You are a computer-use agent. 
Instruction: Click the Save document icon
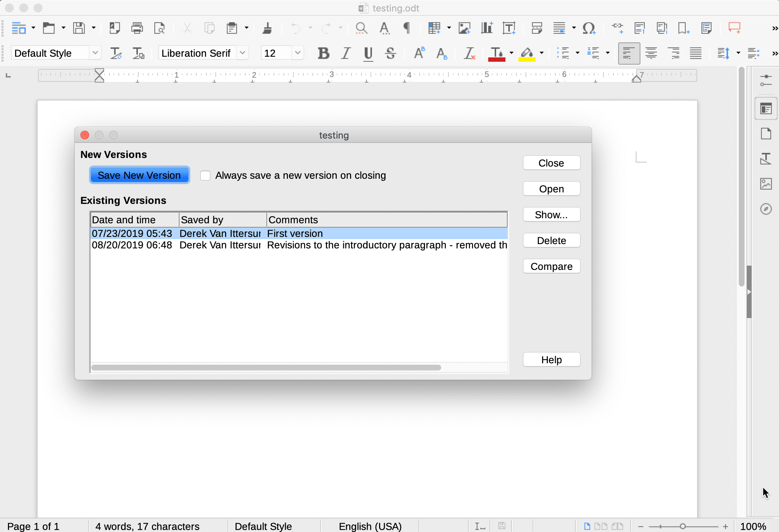pos(79,28)
